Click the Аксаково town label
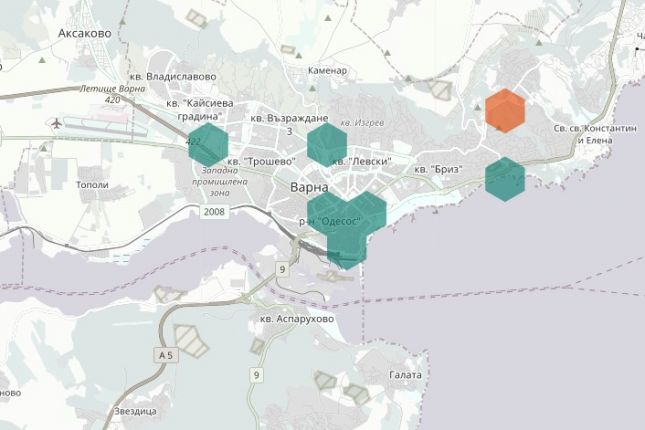Viewport: 645px width, 430px height. pos(84,32)
